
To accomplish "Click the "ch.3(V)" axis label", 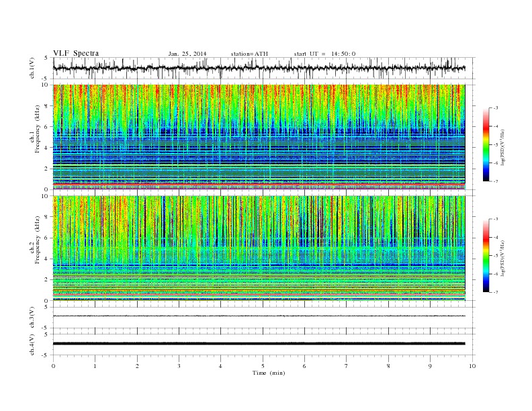I will tap(32, 317).
